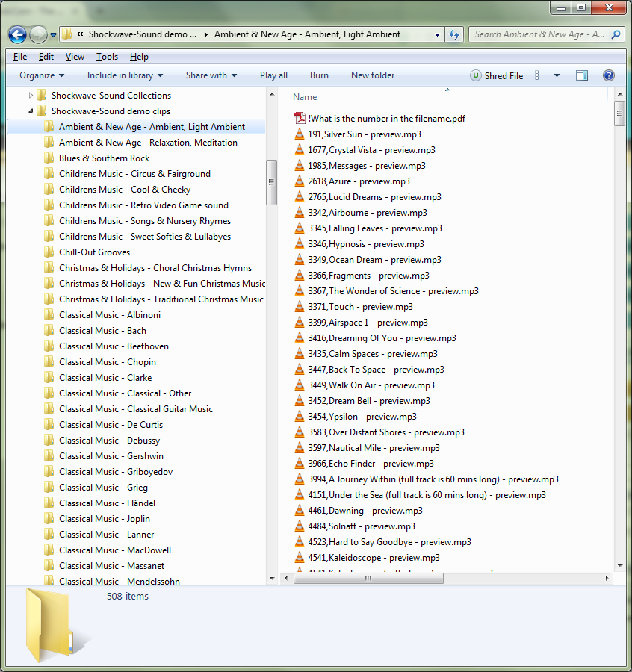The height and width of the screenshot is (672, 632).
Task: Toggle the preview pane icon
Action: (582, 75)
